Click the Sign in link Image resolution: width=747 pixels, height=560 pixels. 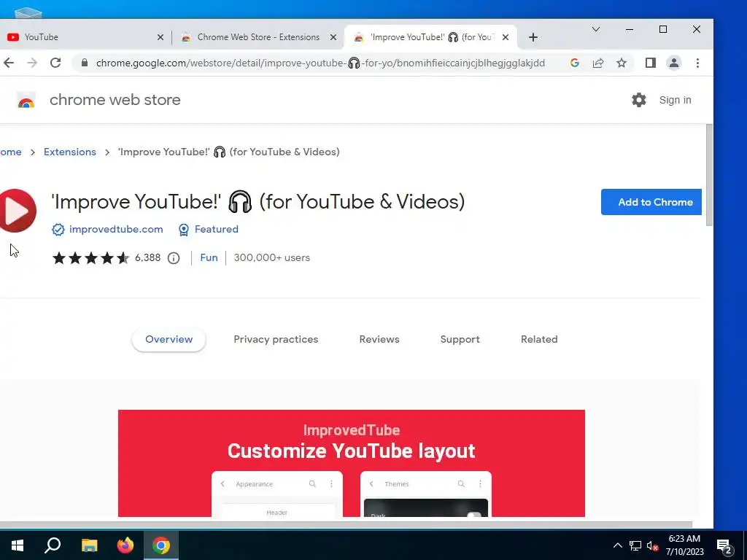(x=675, y=100)
